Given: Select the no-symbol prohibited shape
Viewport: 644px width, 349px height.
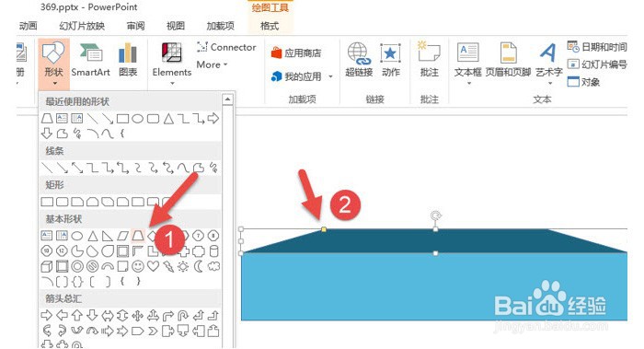Looking at the screenshot, I should click(92, 266).
